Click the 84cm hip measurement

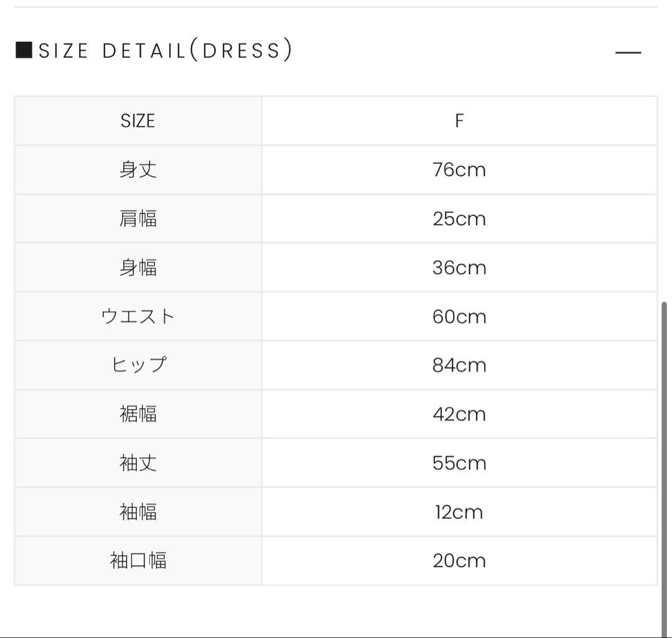click(x=460, y=365)
